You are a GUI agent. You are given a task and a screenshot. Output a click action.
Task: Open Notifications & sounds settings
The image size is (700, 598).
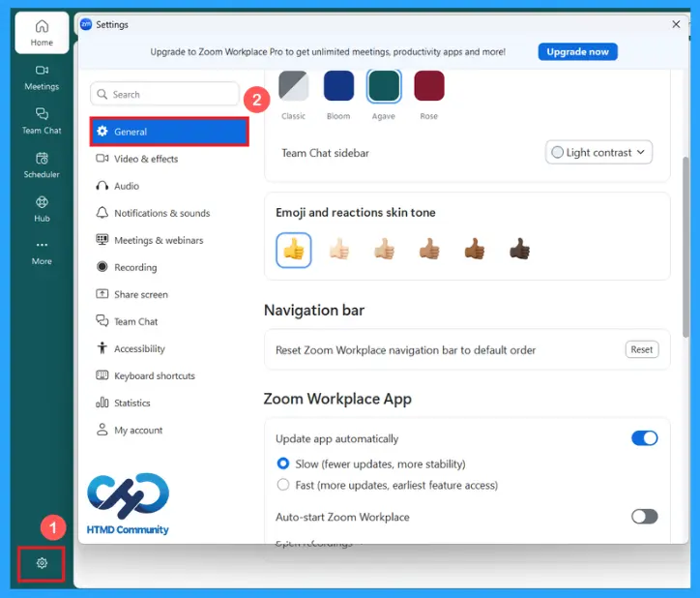[x=169, y=213]
